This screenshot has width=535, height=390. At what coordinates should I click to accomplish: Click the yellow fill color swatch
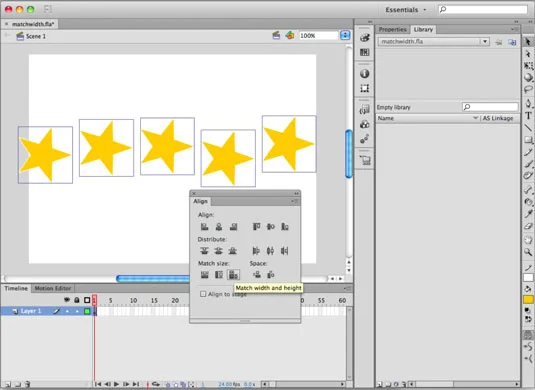[528, 300]
